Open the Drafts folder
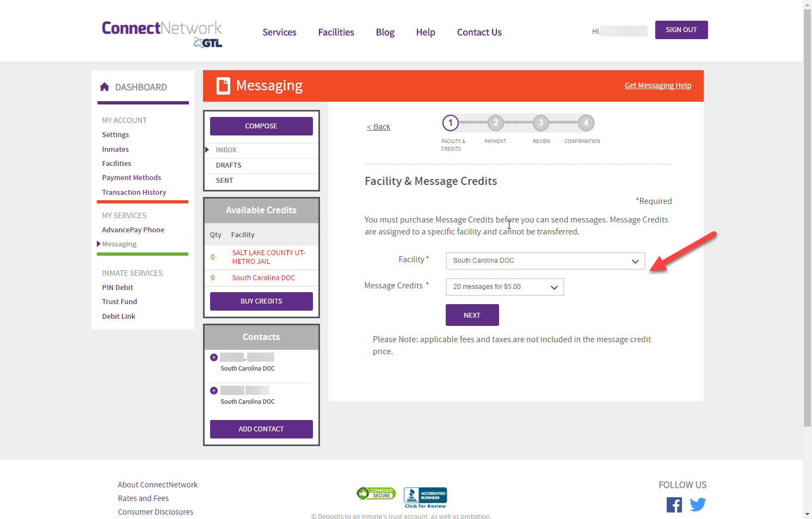Image resolution: width=812 pixels, height=519 pixels. pyautogui.click(x=229, y=165)
